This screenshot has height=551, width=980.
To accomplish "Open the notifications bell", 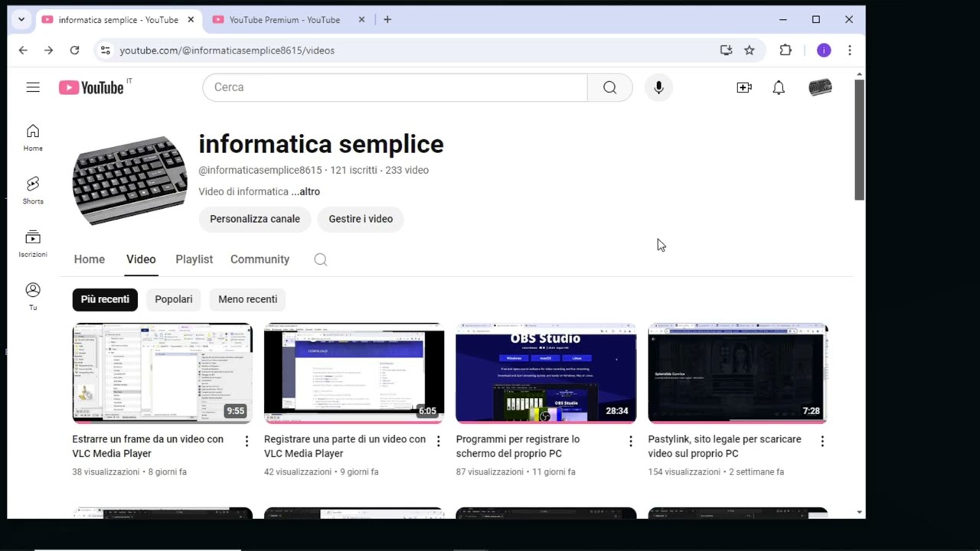I will 779,87.
